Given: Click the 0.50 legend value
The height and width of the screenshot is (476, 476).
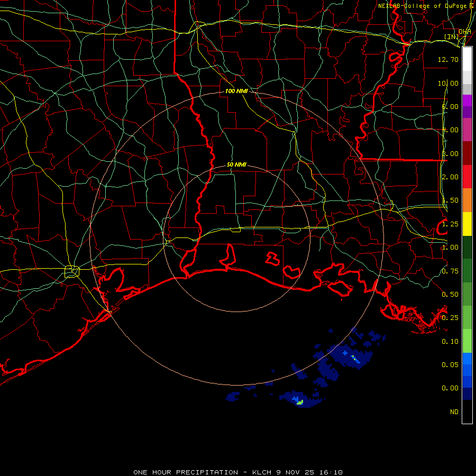Looking at the screenshot, I should pyautogui.click(x=450, y=295).
